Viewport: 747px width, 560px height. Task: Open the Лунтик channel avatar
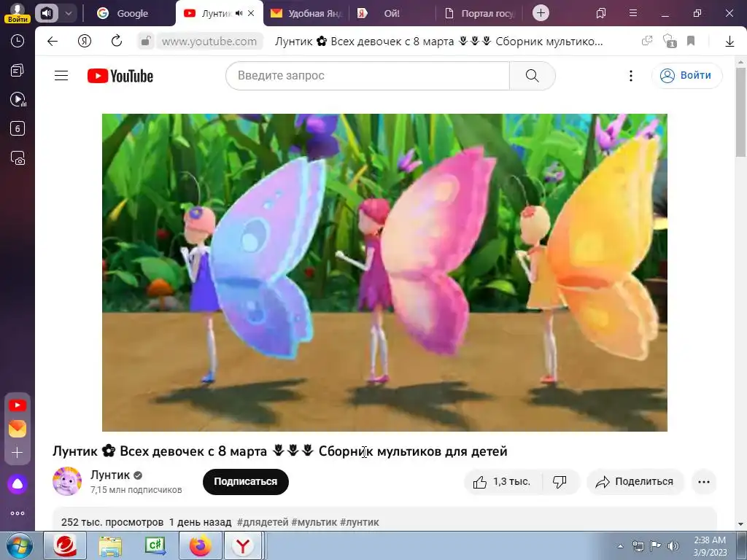tap(67, 481)
